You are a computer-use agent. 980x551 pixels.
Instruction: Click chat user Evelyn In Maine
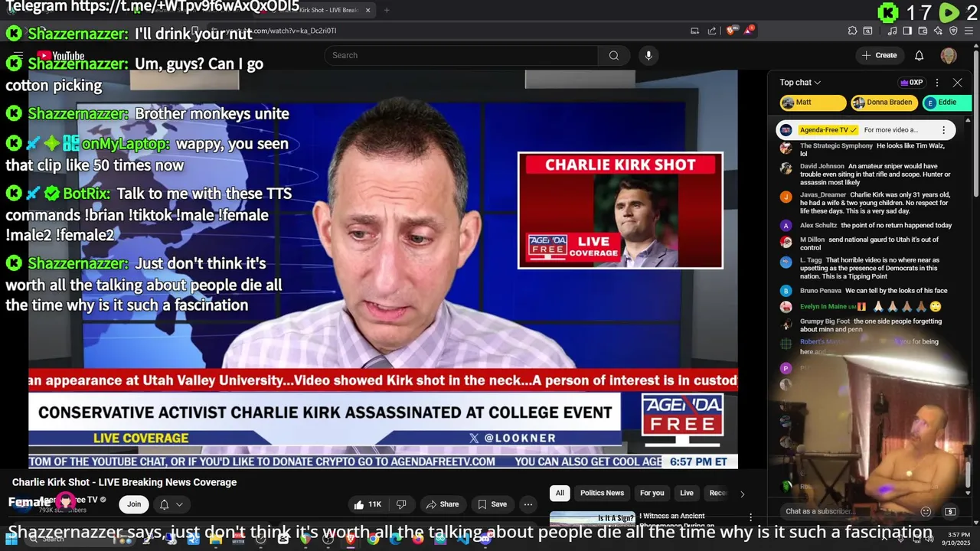click(x=823, y=307)
